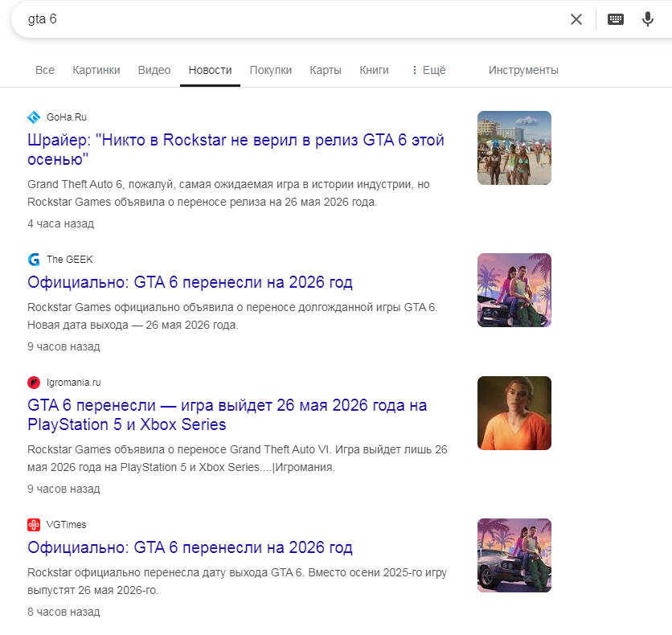Click the VGTimes site favicon
Image resolution: width=672 pixels, height=635 pixels.
click(34, 524)
